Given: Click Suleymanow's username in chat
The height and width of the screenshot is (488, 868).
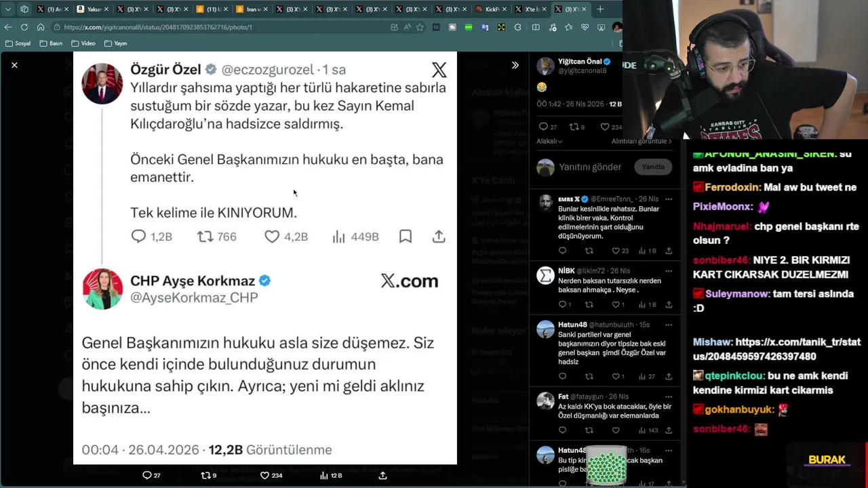Looking at the screenshot, I should tap(737, 294).
